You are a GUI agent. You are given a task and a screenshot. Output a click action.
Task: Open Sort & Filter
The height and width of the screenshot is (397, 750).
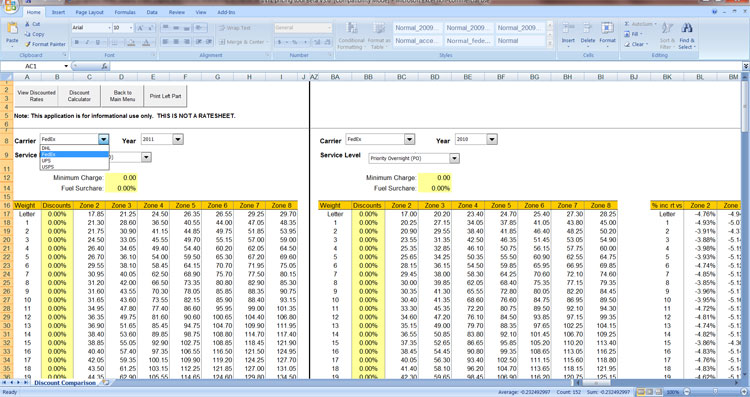click(x=667, y=36)
